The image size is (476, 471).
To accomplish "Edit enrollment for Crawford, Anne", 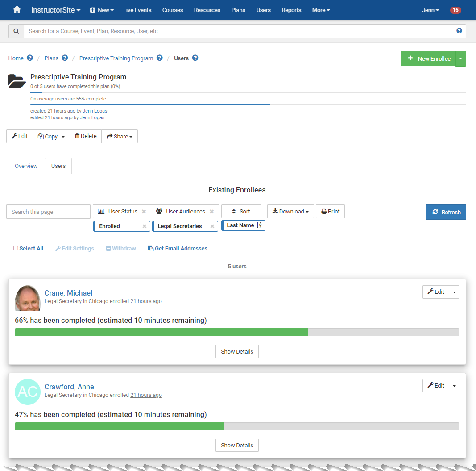I will click(x=435, y=386).
